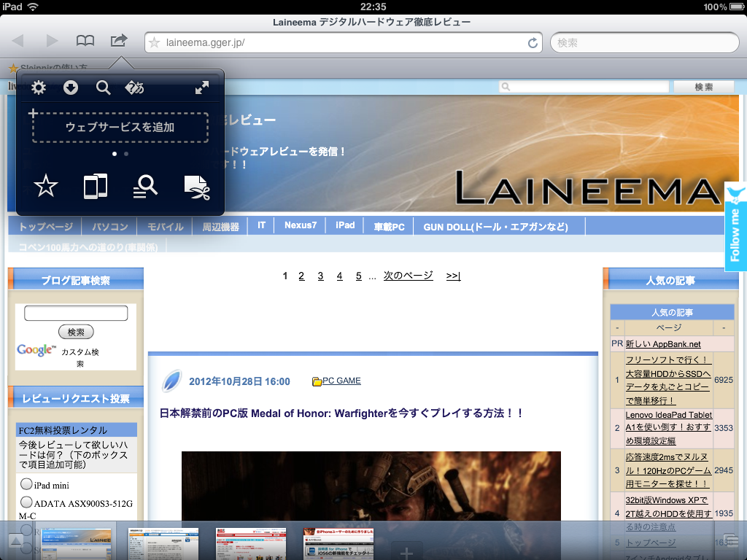Open the Nexus7 navigation tab
This screenshot has width=747, height=560.
click(x=300, y=226)
